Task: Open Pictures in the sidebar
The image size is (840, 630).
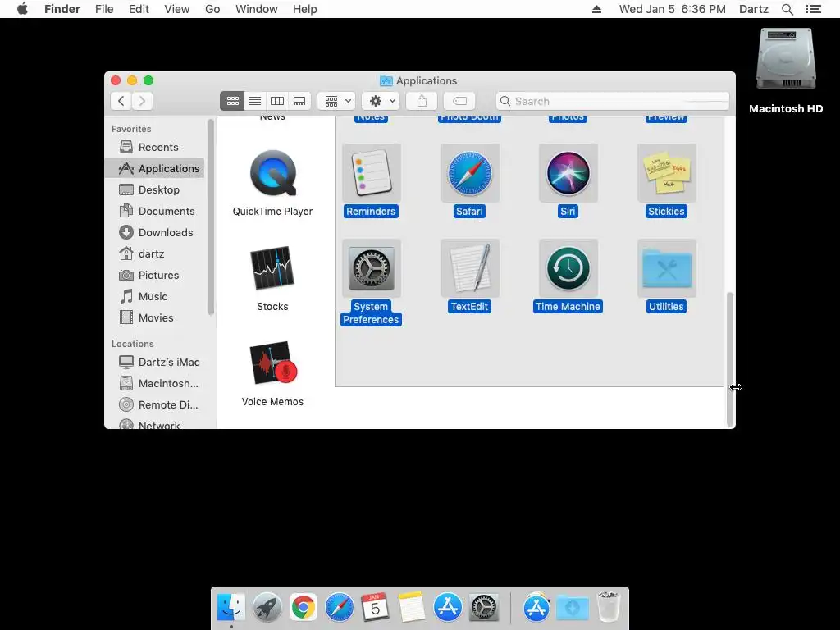Action: [x=154, y=275]
